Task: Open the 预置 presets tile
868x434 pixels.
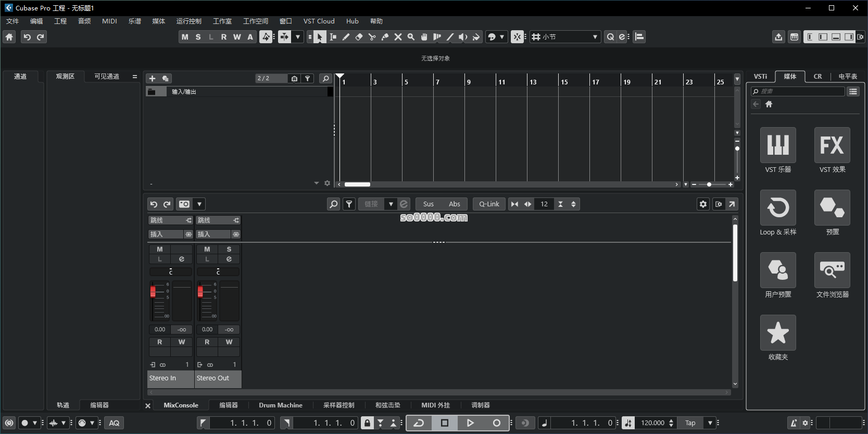Action: pos(832,208)
